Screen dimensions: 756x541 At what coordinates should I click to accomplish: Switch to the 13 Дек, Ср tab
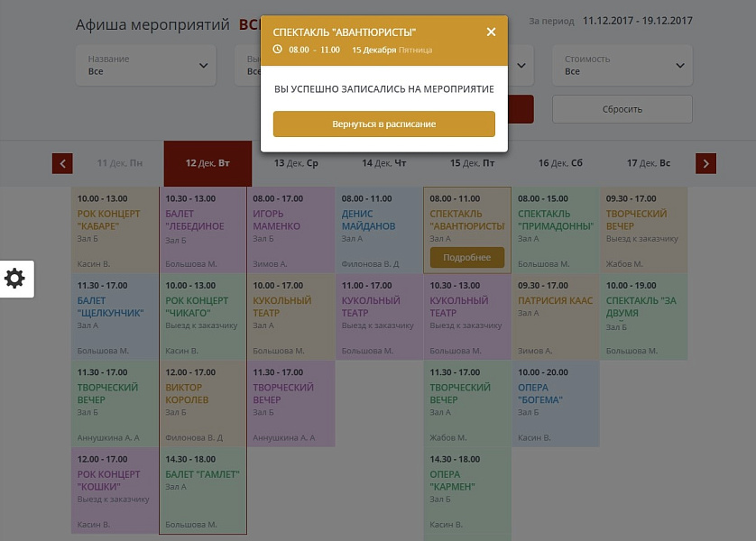coord(296,163)
